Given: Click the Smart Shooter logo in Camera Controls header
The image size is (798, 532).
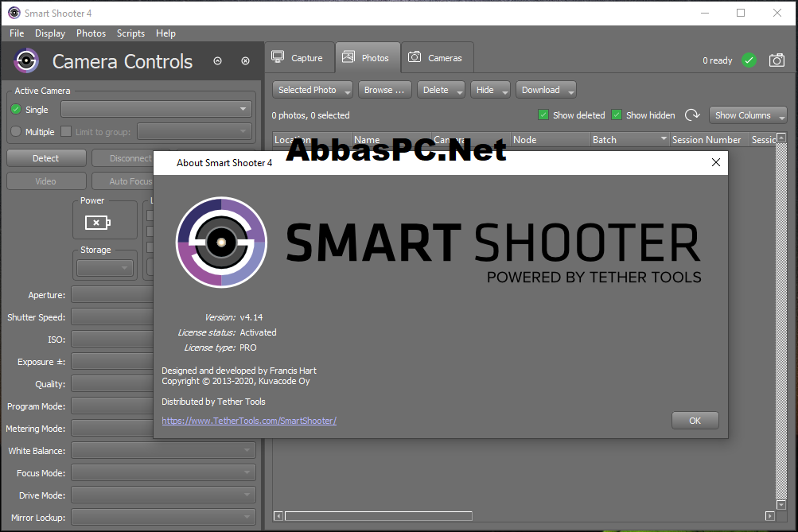Looking at the screenshot, I should pos(26,61).
